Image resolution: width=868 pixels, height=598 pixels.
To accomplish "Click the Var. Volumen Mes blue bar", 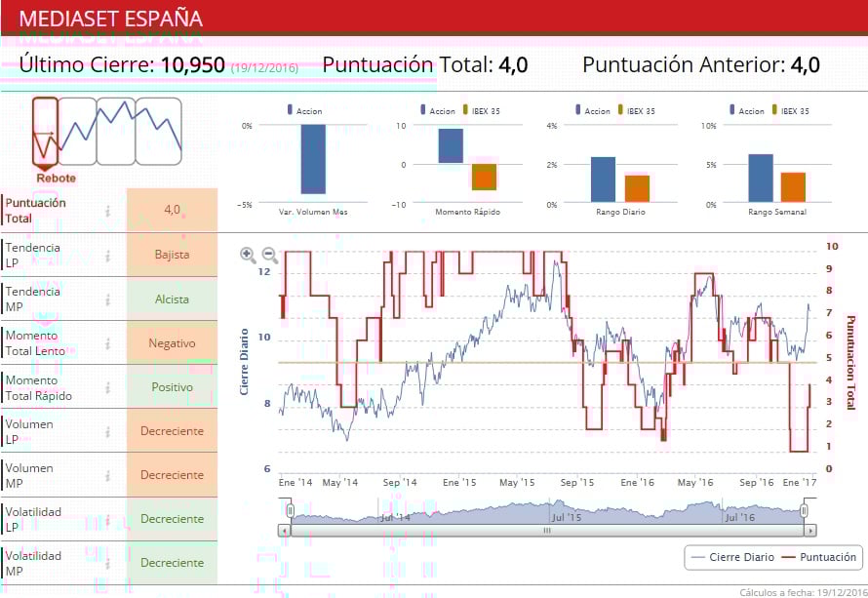I will tap(313, 159).
